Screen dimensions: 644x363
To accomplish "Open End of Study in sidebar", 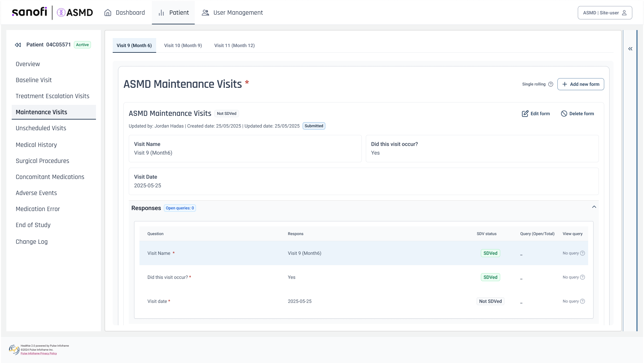I will coord(33,225).
